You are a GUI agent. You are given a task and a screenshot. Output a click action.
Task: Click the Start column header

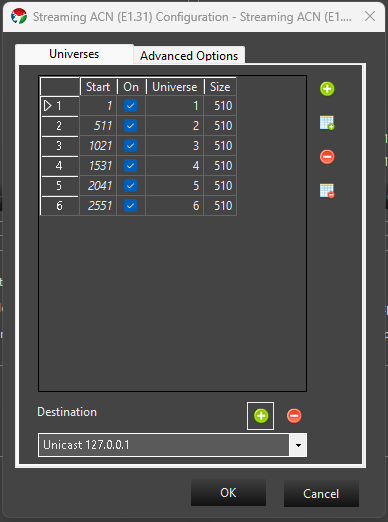[98, 87]
